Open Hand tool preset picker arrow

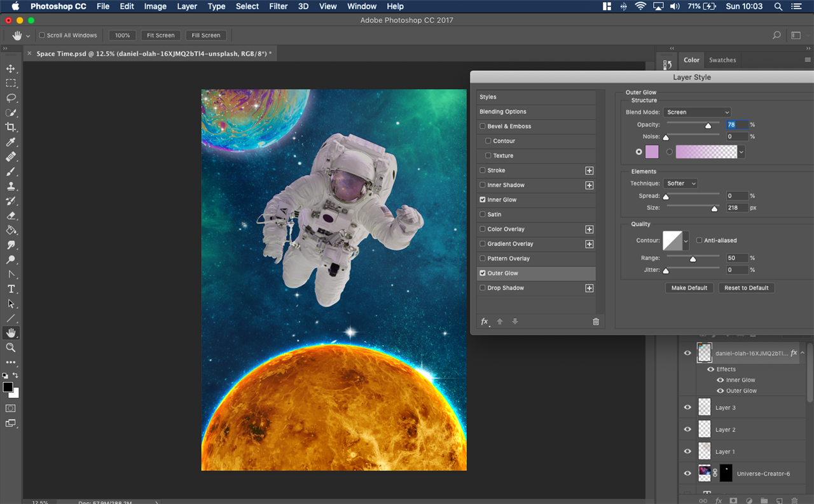coord(28,36)
